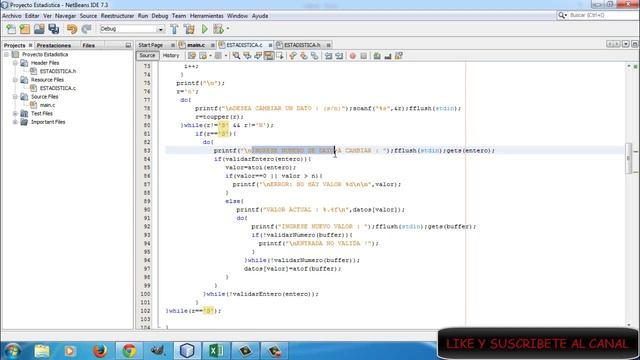Open the editor documents list dropdown
This screenshot has height=360, width=640.
coord(626,44)
